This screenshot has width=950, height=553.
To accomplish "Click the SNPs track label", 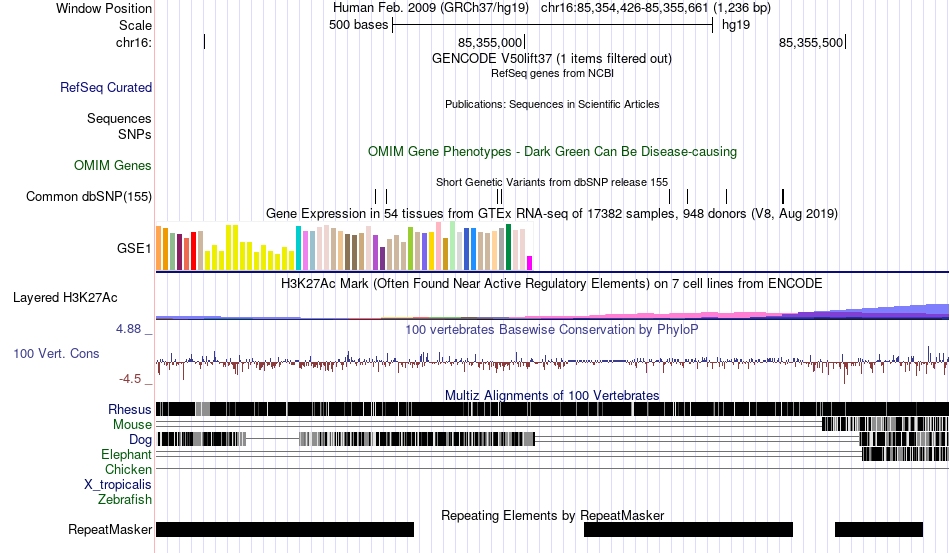I will [135, 134].
